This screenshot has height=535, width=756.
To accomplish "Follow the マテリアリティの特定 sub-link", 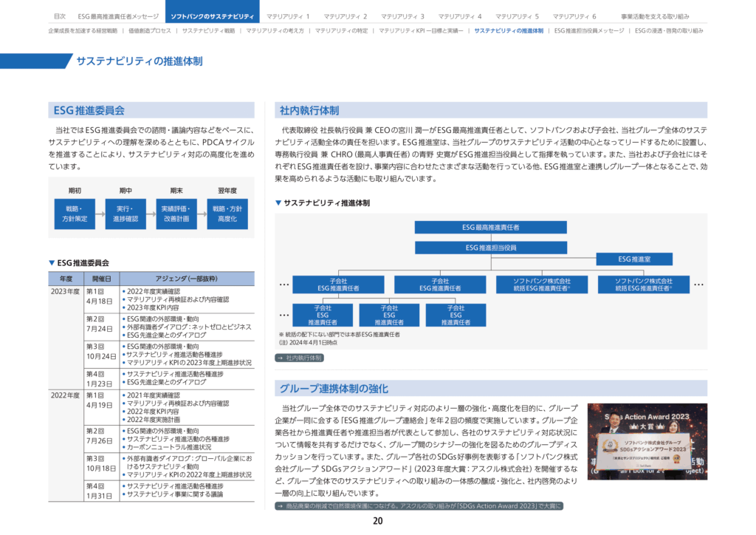I will [x=341, y=31].
